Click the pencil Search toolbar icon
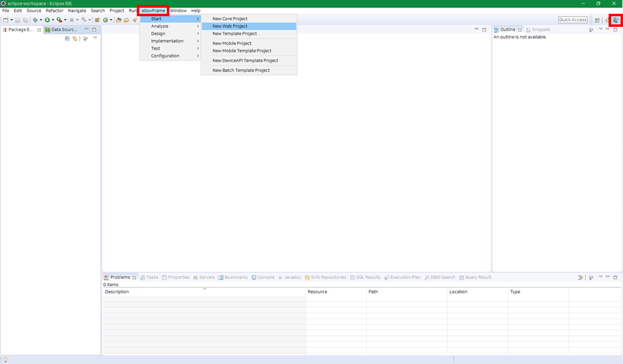Viewport: 623px width, 364px height. (x=135, y=20)
